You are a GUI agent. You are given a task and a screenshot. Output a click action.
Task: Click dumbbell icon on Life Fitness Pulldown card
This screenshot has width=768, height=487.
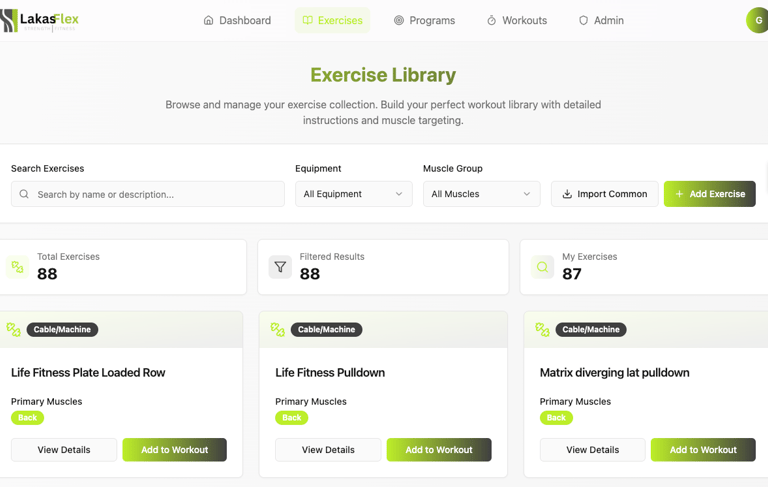[x=278, y=330]
